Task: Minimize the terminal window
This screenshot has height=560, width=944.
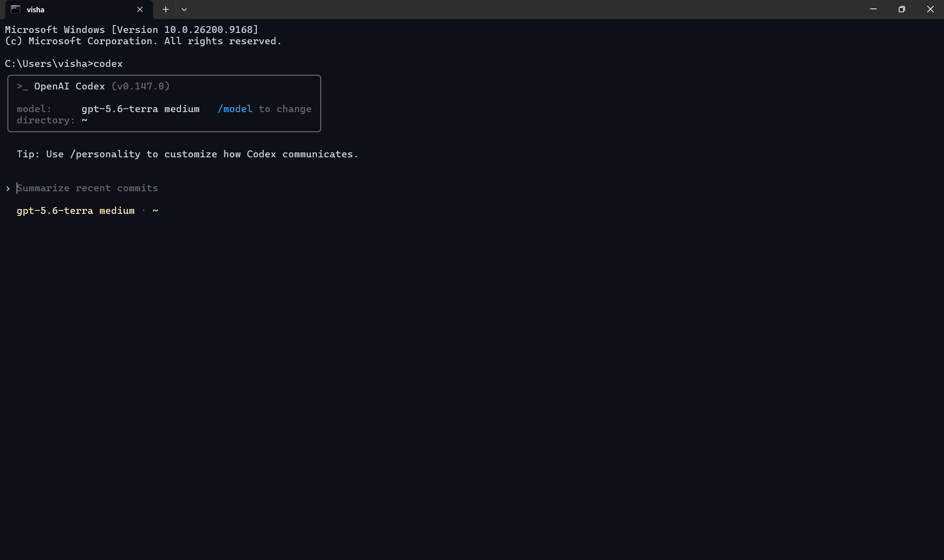Action: pos(873,9)
